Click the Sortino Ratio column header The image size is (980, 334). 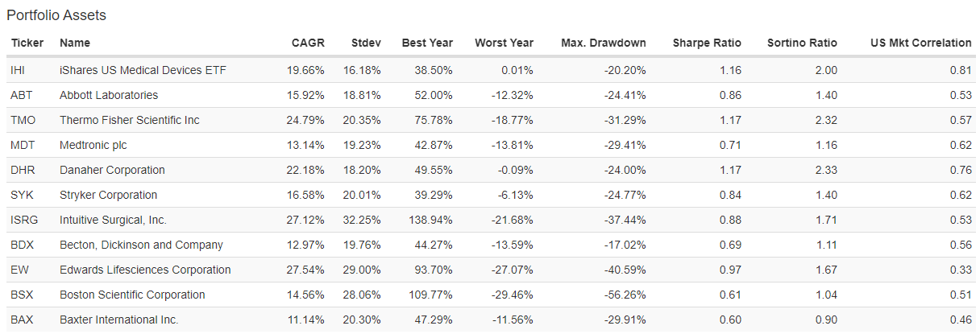click(802, 43)
